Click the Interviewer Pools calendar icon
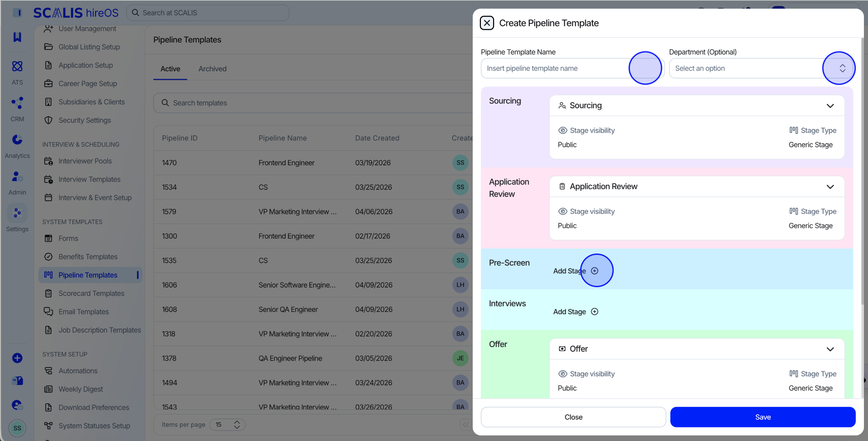Viewport: 868px width, 441px height. click(x=49, y=161)
